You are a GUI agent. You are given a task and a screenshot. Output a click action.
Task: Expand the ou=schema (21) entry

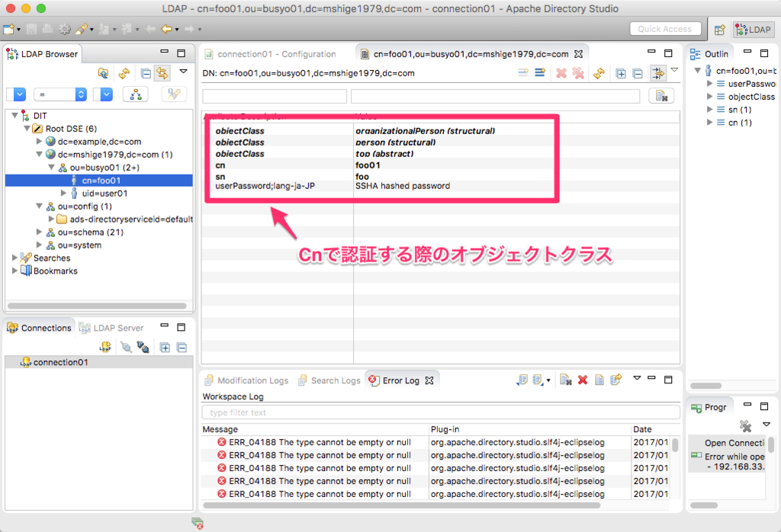click(40, 232)
